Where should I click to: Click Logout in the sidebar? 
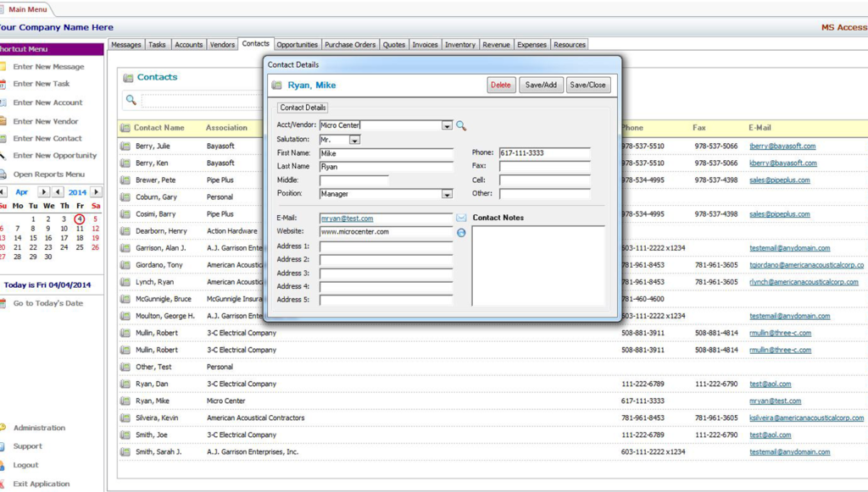[26, 466]
